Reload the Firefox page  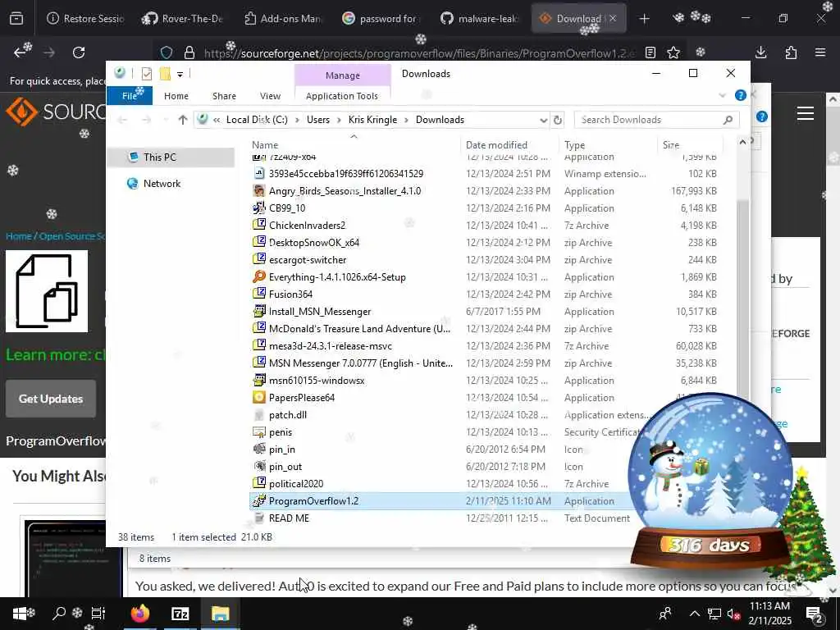click(x=79, y=52)
